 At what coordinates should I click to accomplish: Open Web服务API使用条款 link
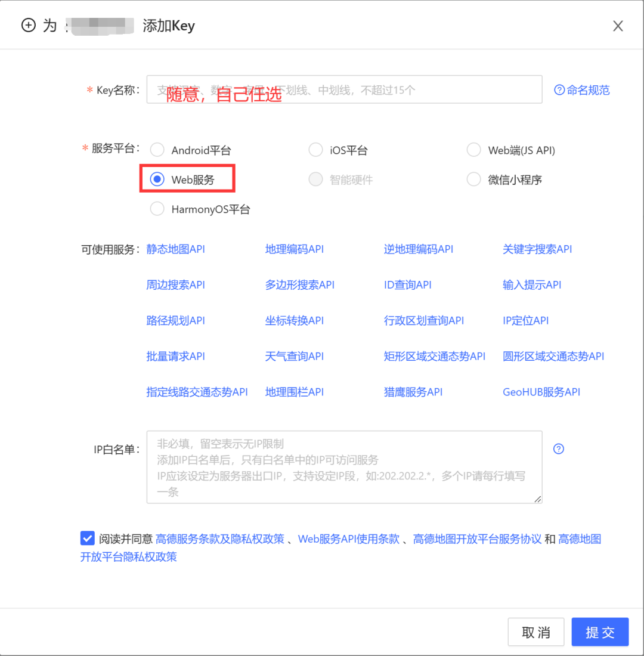pyautogui.click(x=349, y=539)
